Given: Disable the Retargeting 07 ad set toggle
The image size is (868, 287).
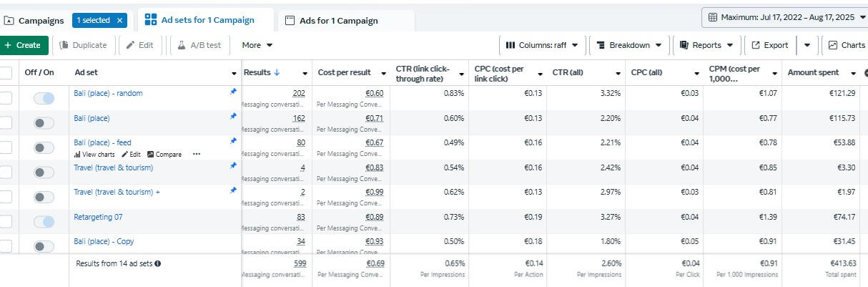Looking at the screenshot, I should click(x=44, y=222).
